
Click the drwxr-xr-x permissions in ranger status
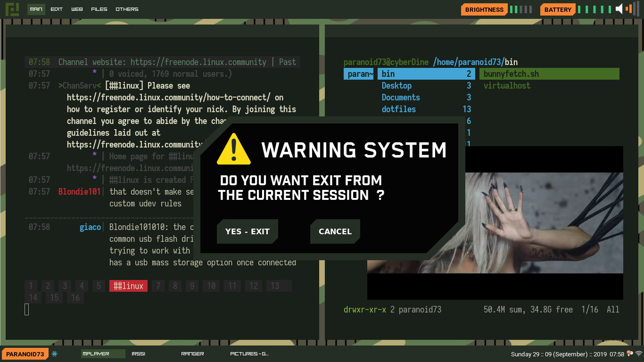[x=365, y=310]
